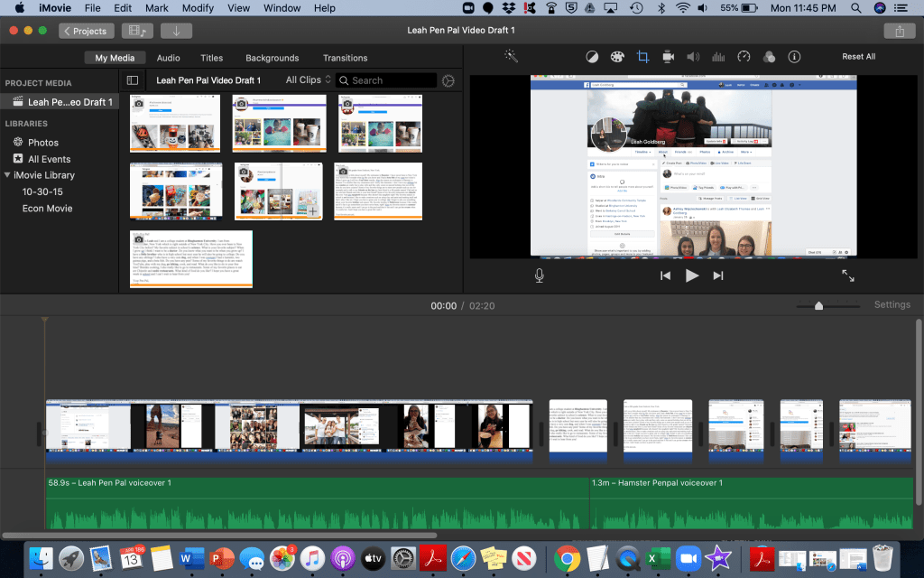The image size is (924, 578).
Task: Open the speed adjustment speedometer tool
Action: [744, 57]
